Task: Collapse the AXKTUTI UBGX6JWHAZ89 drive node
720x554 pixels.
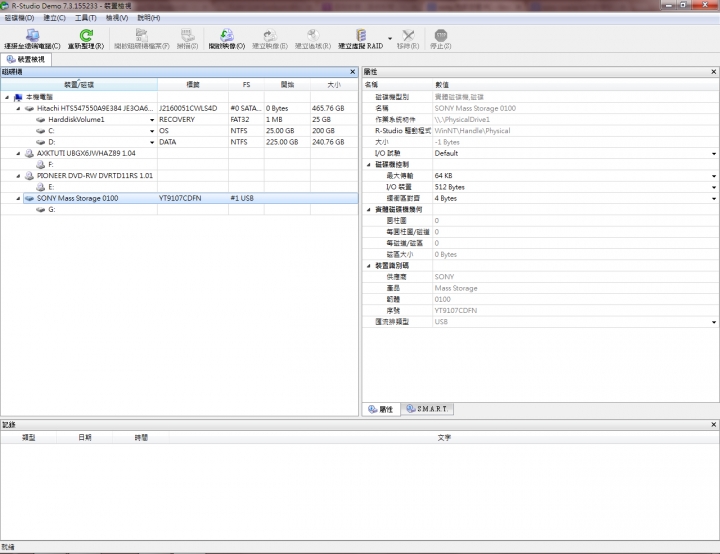Action: click(18, 153)
